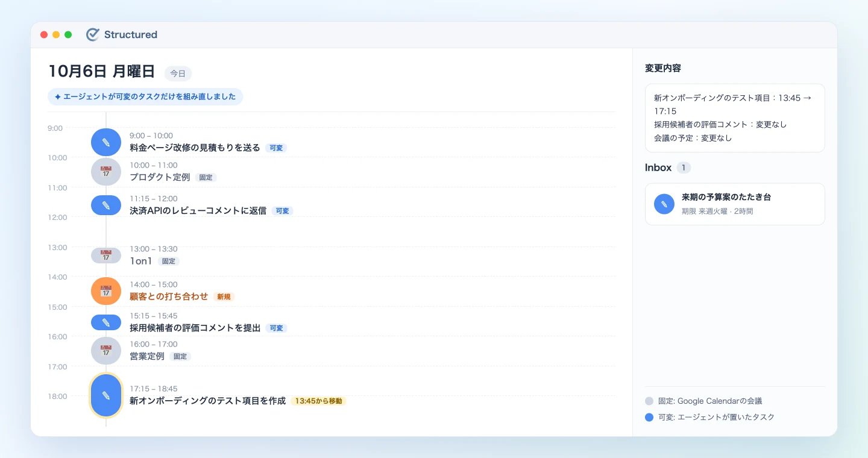Click the gray 固定 legend dot
This screenshot has width=868, height=458.
(x=649, y=401)
